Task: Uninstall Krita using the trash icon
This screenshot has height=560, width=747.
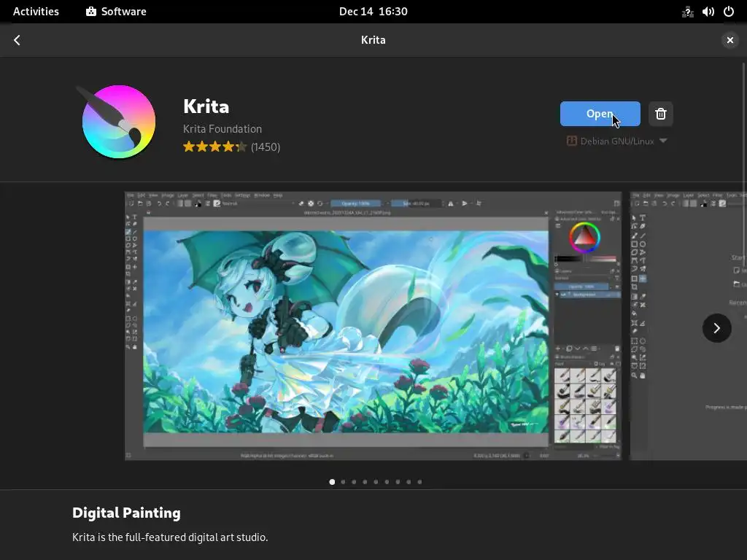Action: (x=660, y=114)
